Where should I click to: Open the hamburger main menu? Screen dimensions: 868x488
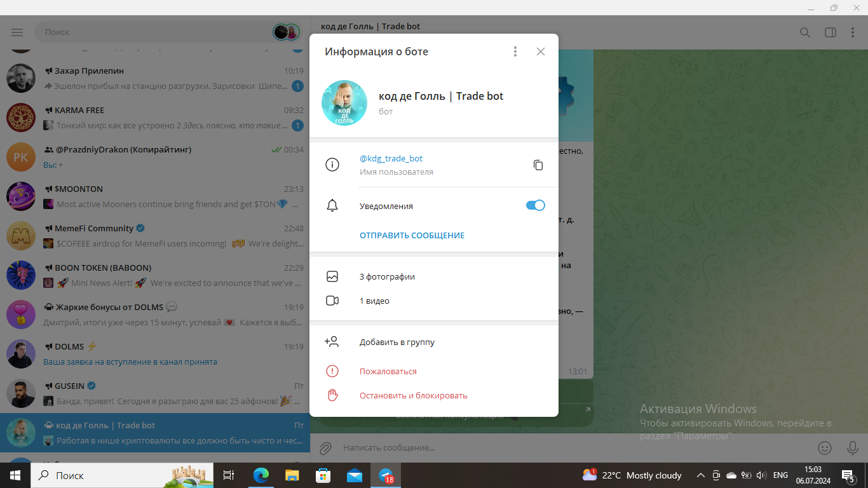[17, 32]
